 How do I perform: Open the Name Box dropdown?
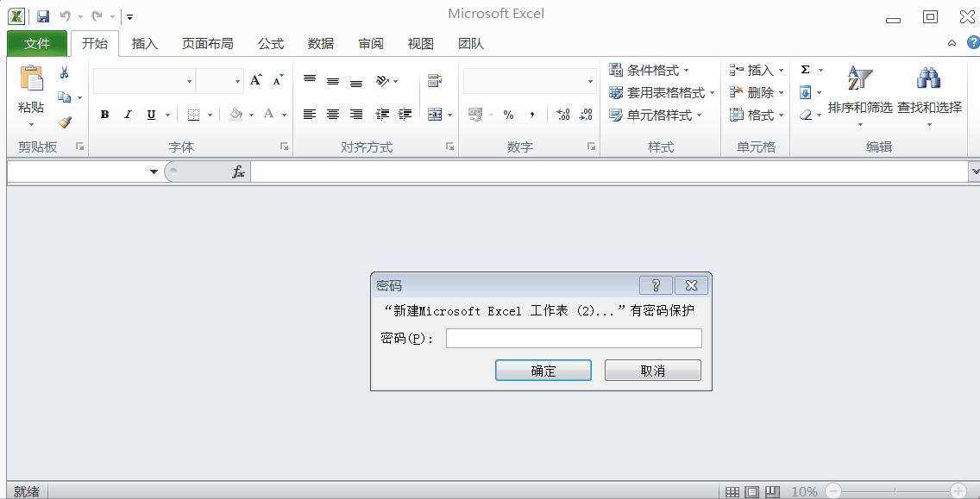[x=154, y=171]
